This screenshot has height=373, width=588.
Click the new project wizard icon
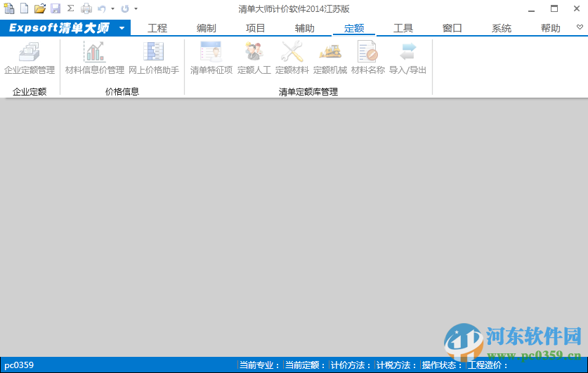pyautogui.click(x=8, y=8)
